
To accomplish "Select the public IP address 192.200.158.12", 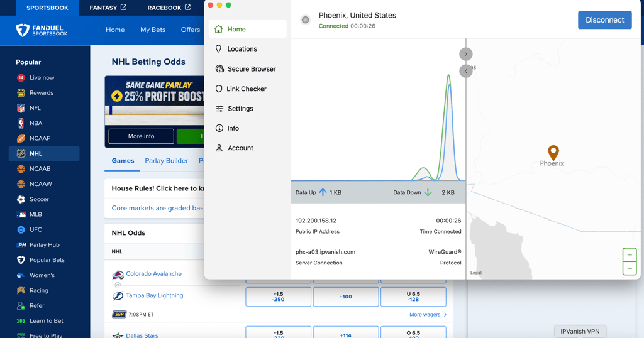I will point(316,221).
